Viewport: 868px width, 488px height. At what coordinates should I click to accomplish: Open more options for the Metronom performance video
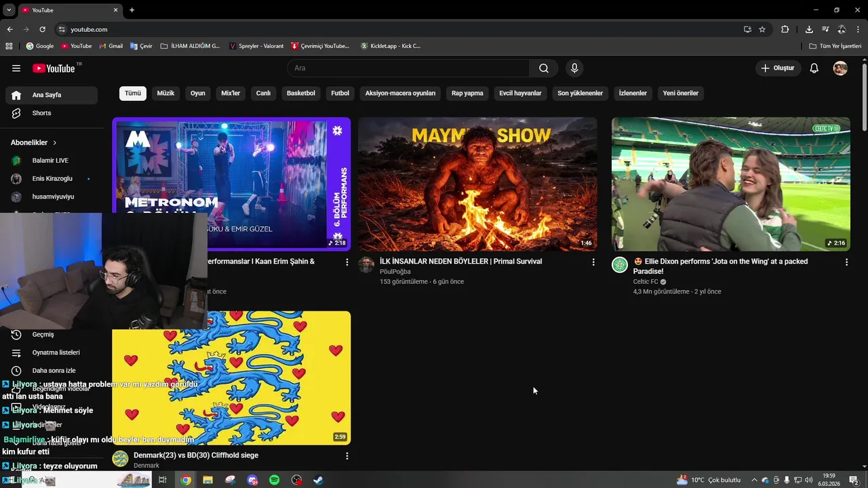tap(347, 262)
